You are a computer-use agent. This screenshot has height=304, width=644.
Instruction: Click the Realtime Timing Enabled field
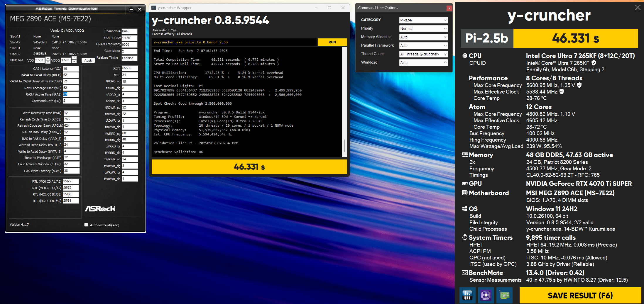(x=129, y=58)
